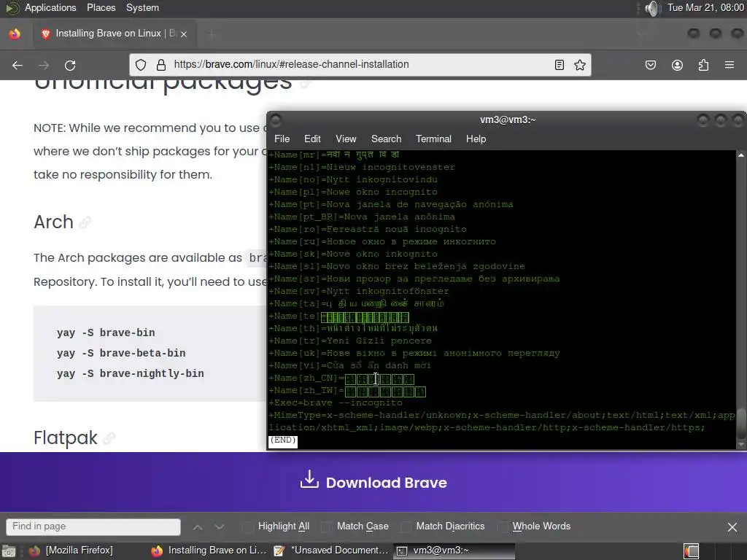Click the clock showing Tue Mar 21
Viewport: 747px width, 560px height.
(705, 7)
